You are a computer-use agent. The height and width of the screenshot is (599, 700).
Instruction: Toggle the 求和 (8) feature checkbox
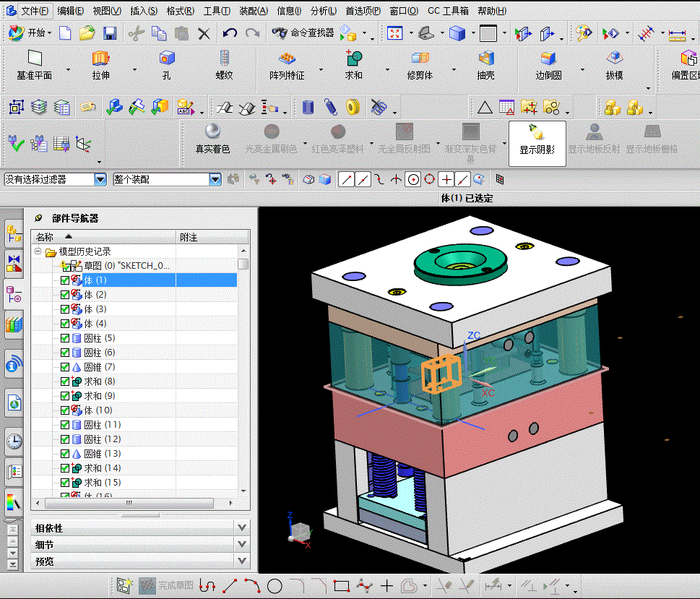65,382
